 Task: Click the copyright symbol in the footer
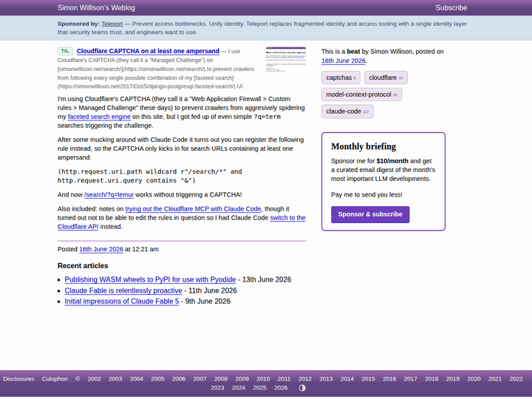coord(78,379)
